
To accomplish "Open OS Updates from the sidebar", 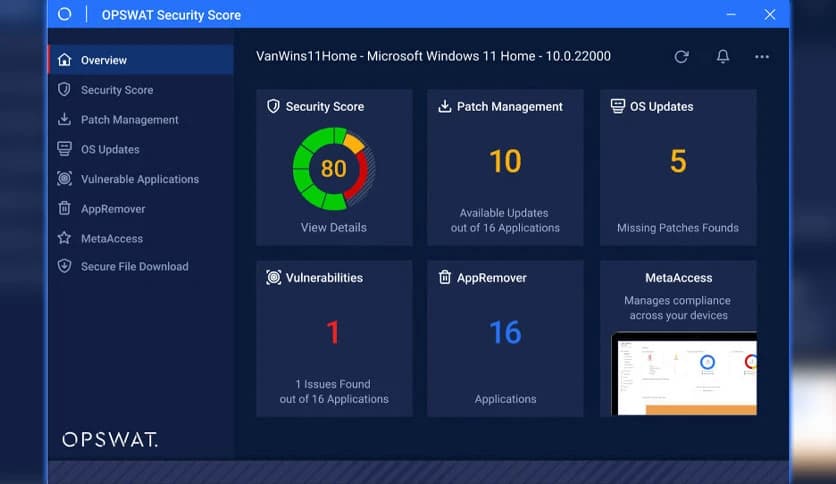I will (141, 149).
